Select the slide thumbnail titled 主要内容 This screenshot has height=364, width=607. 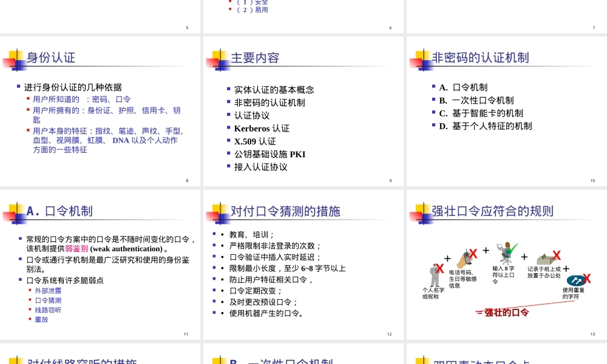click(x=303, y=112)
